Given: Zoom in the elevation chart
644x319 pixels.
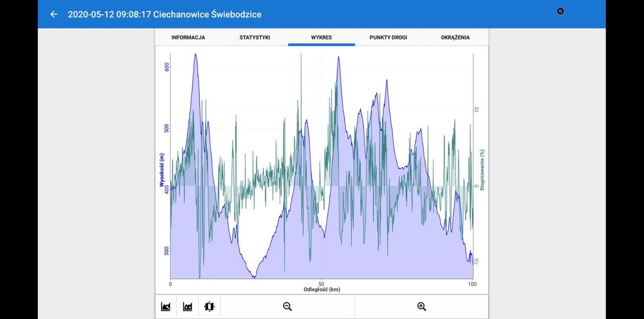Looking at the screenshot, I should [x=421, y=306].
